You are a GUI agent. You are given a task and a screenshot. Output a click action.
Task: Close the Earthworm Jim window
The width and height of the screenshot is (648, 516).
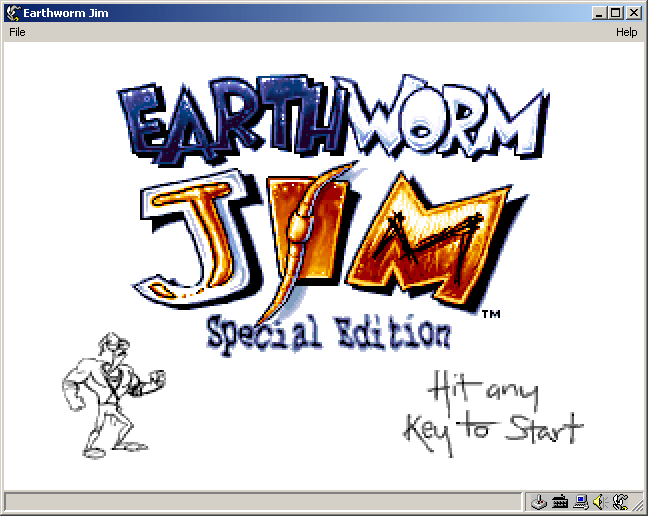coord(634,13)
